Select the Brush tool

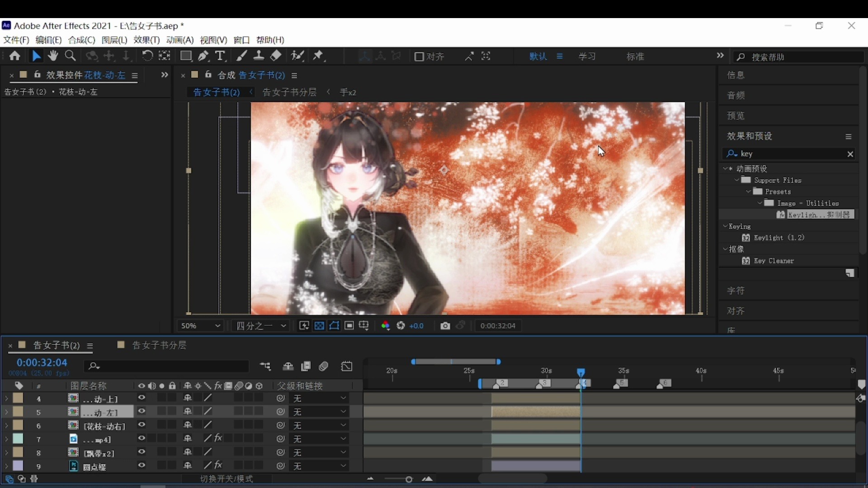pyautogui.click(x=242, y=56)
